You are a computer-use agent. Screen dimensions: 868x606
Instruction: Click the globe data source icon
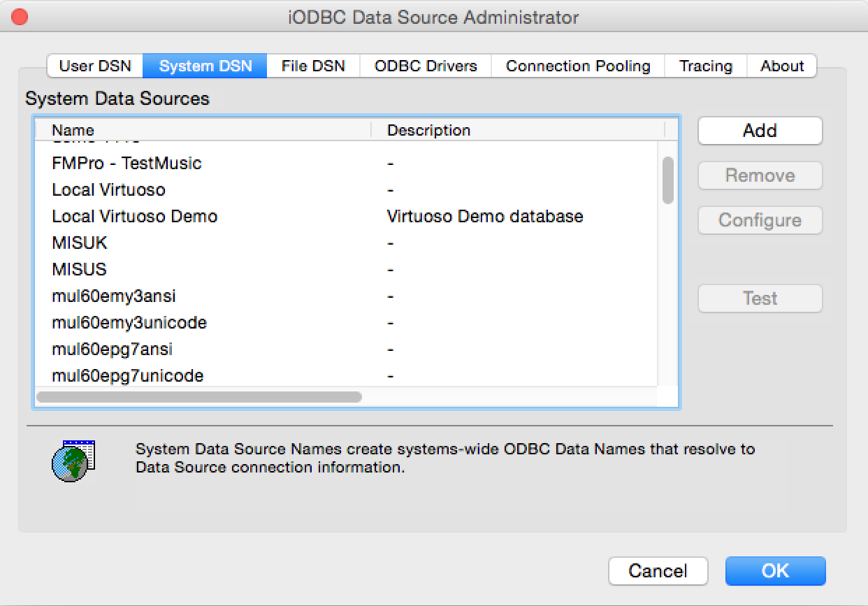tap(73, 461)
